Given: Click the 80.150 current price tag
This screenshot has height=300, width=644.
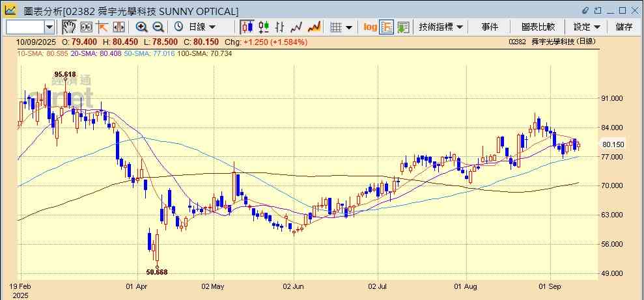Looking at the screenshot, I should pos(613,144).
